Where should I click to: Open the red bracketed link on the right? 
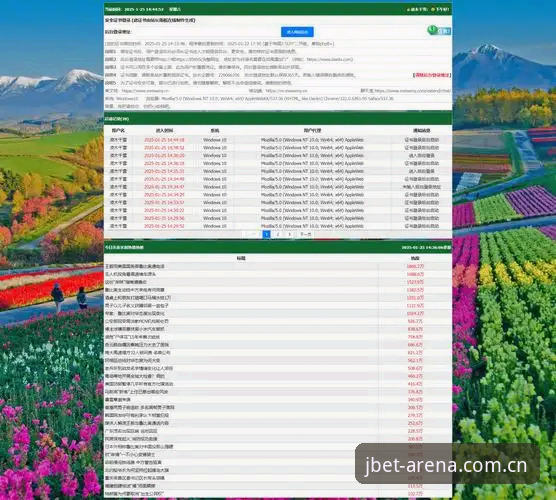coord(432,75)
